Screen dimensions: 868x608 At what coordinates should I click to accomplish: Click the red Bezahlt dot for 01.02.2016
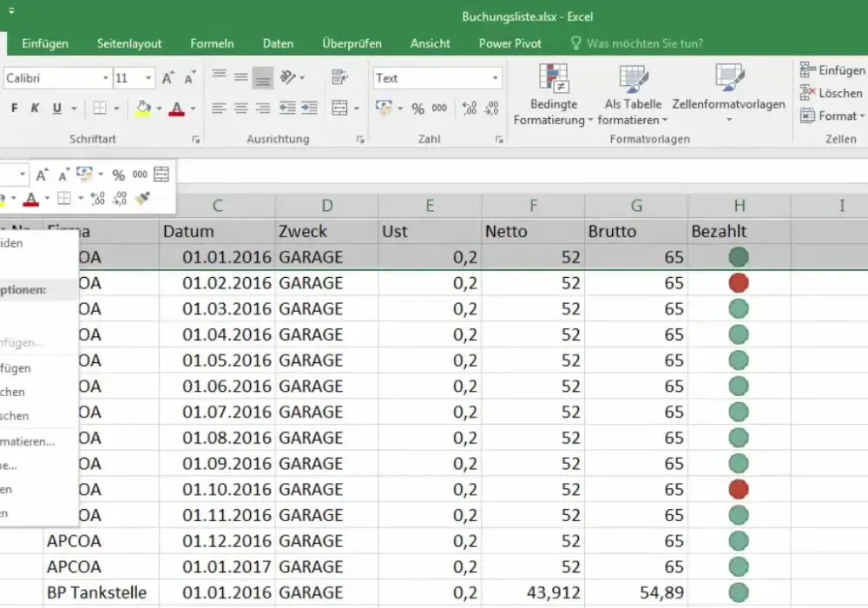click(x=739, y=283)
